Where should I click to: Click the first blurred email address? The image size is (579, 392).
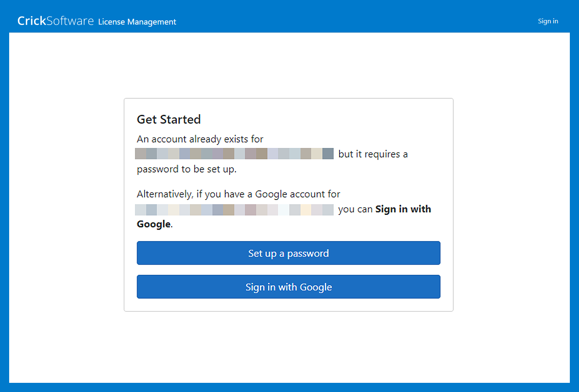click(x=234, y=154)
